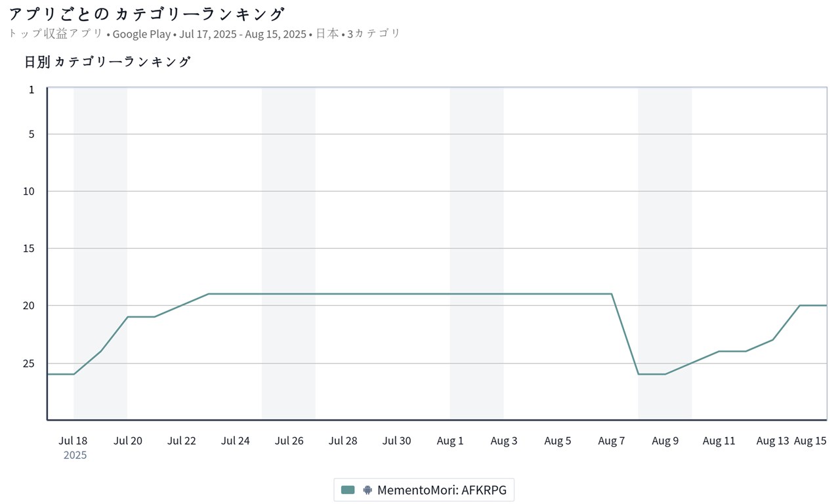Click the rank 1 y-axis label
Image resolution: width=840 pixels, height=504 pixels.
point(31,89)
